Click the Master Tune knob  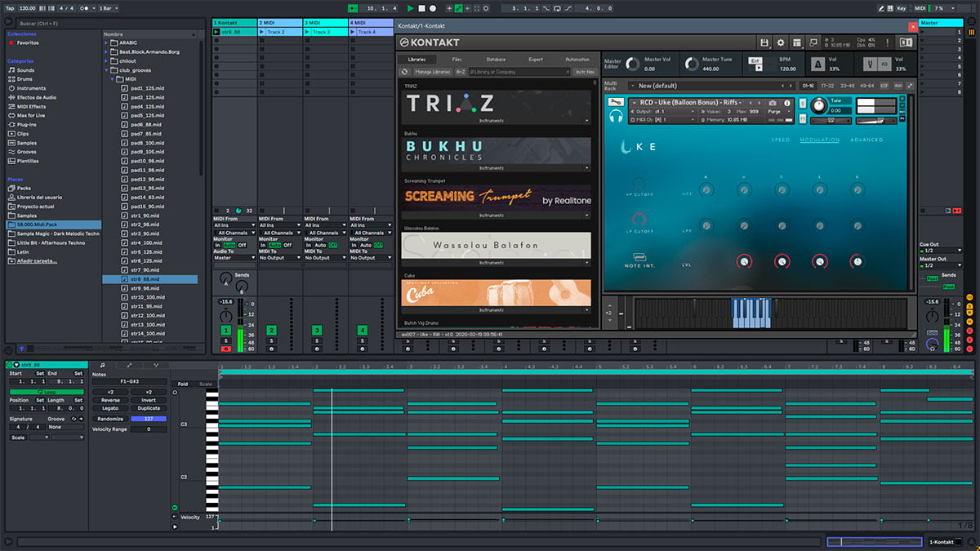pos(693,64)
